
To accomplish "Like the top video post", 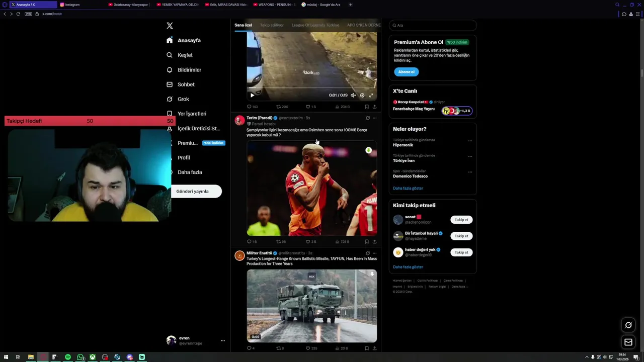I will (x=311, y=107).
